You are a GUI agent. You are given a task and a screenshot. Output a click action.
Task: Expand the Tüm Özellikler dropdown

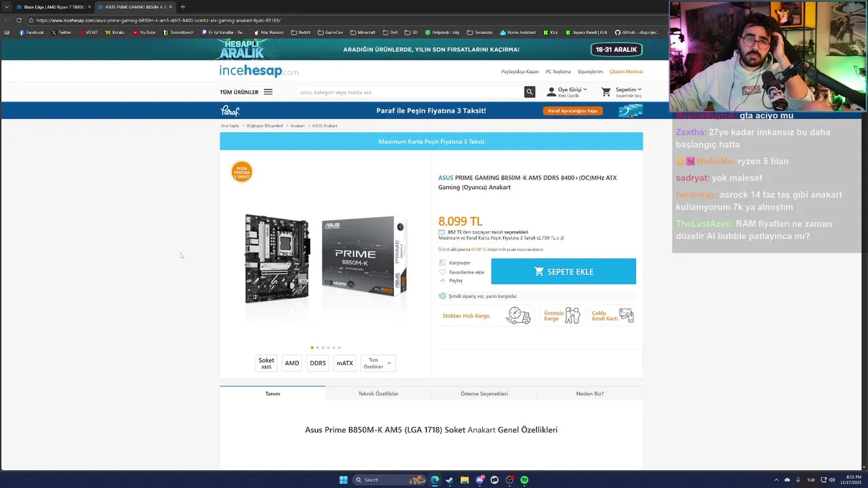378,363
